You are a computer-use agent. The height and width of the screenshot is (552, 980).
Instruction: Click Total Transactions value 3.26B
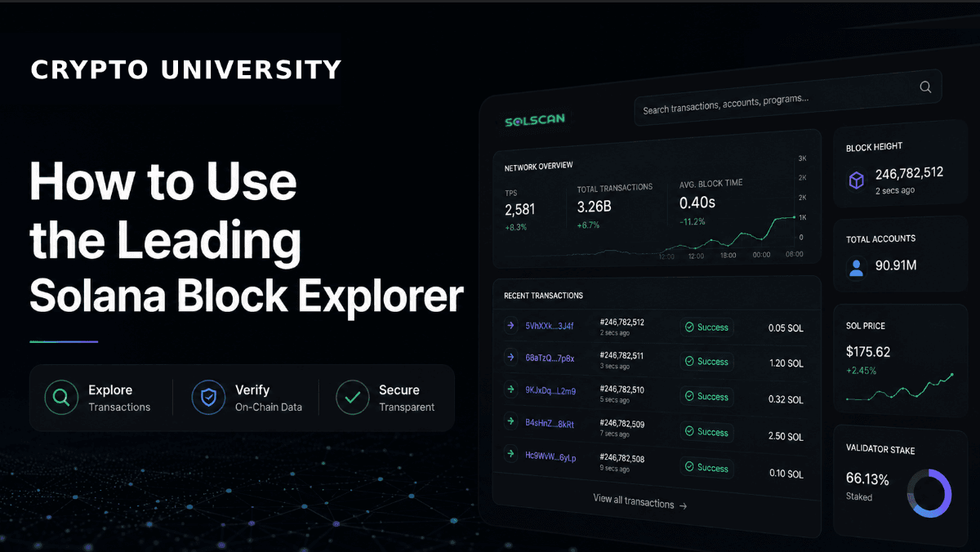pyautogui.click(x=595, y=207)
